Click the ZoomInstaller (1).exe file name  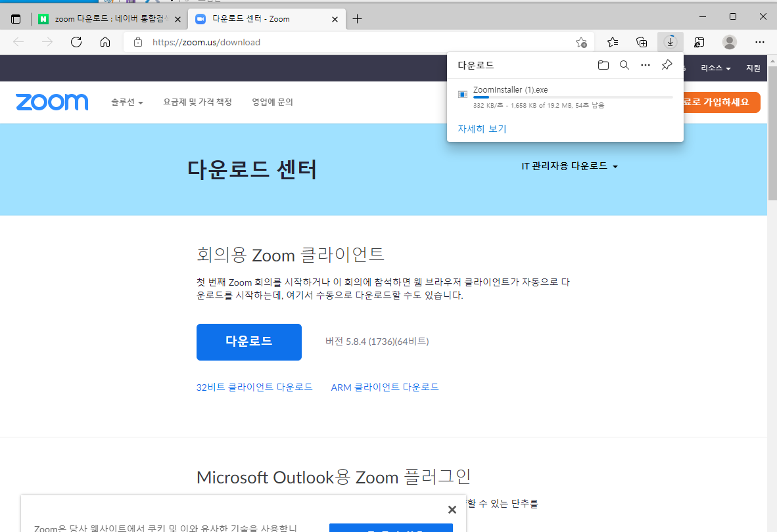510,89
